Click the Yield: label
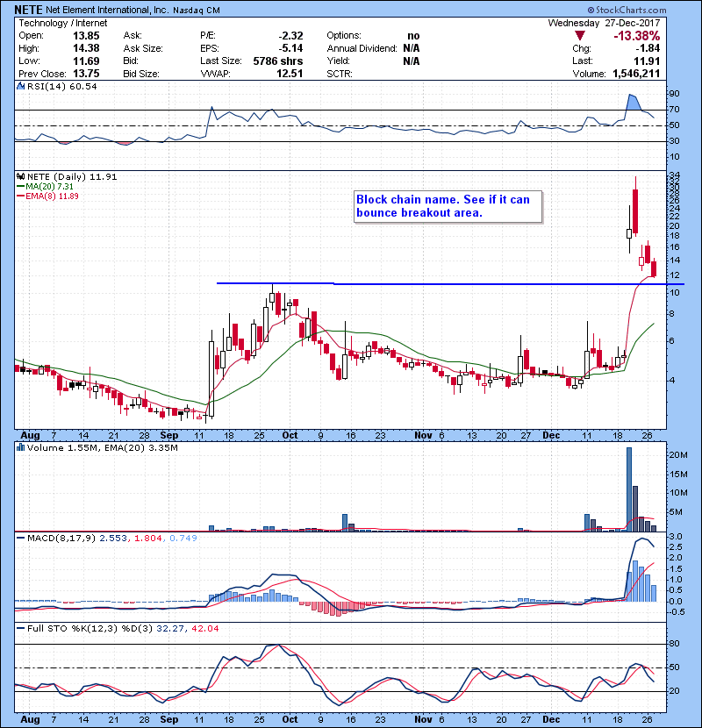The width and height of the screenshot is (702, 728). (x=338, y=61)
